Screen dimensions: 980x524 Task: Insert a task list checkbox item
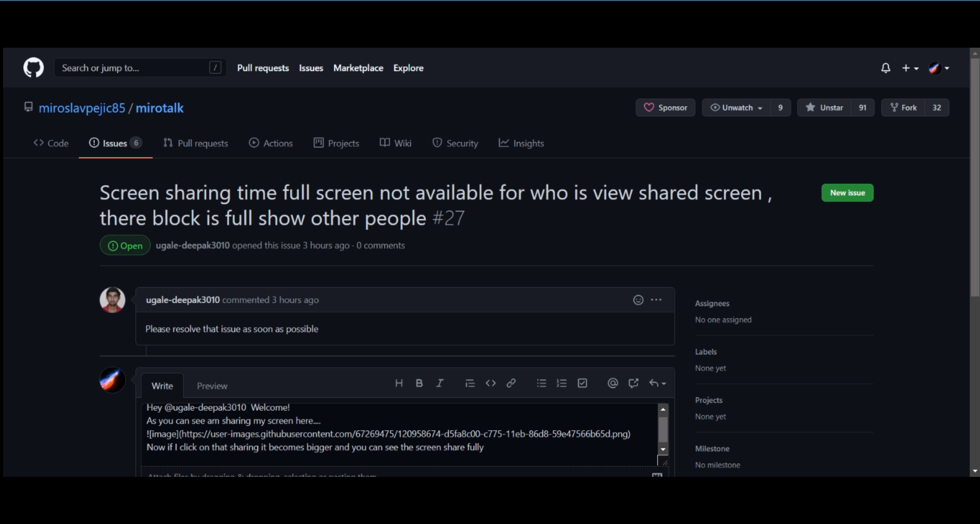582,383
